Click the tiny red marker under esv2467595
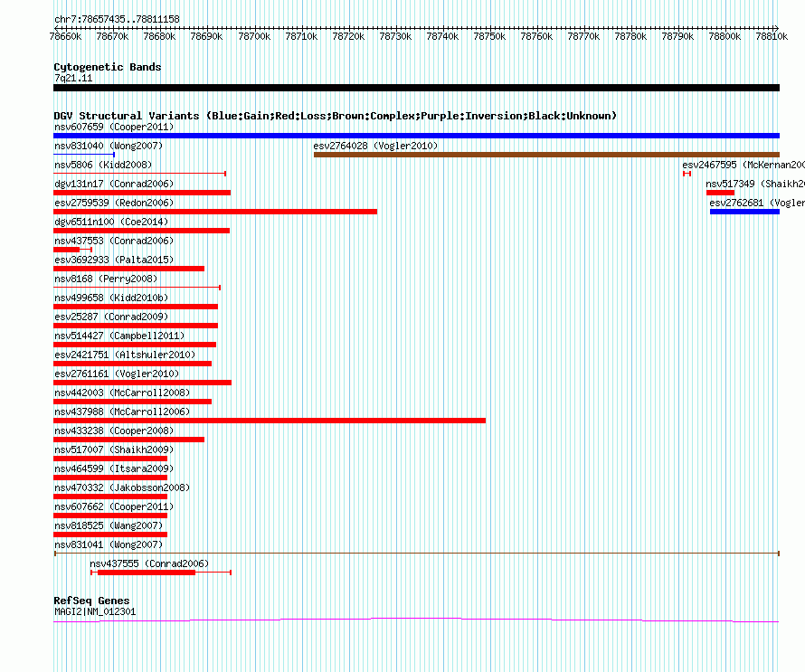 tap(687, 174)
